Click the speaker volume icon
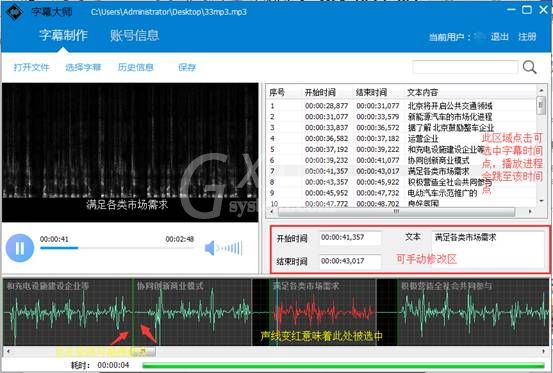Image resolution: width=553 pixels, height=373 pixels. [210, 248]
